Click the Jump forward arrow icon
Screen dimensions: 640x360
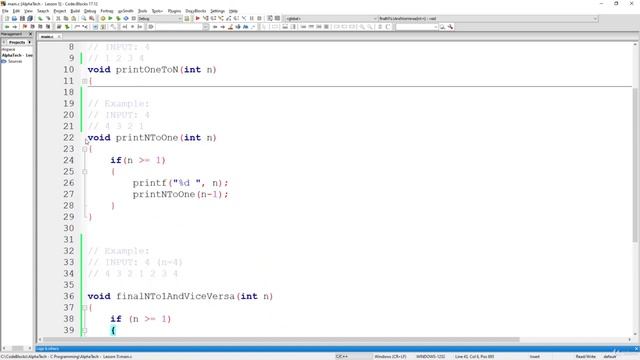click(15, 27)
